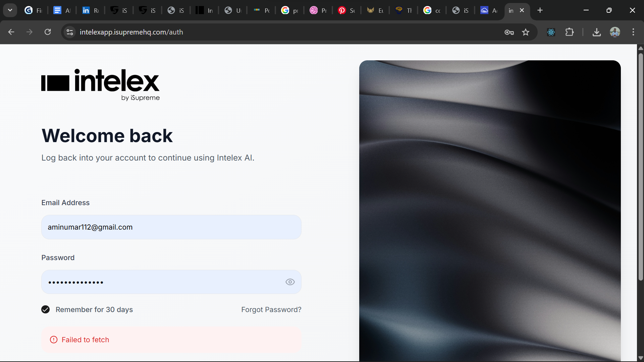Uncheck the Remember for 30 days circle

point(45,309)
